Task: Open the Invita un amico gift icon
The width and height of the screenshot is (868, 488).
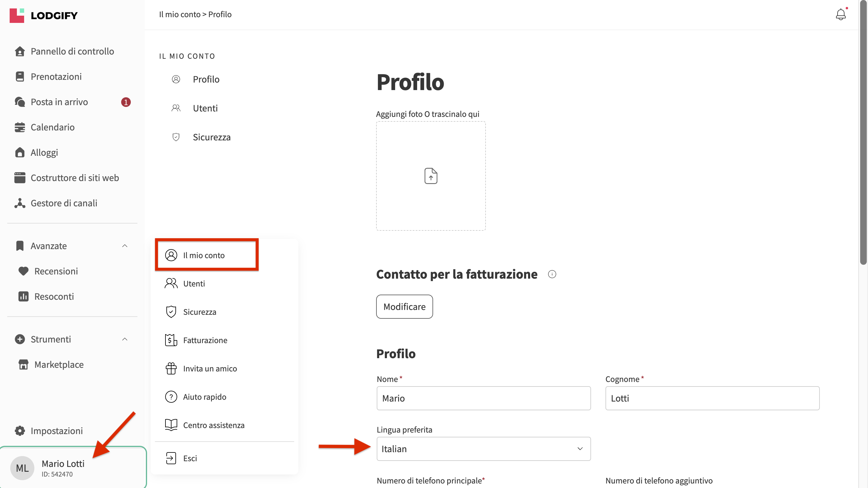Action: point(171,368)
